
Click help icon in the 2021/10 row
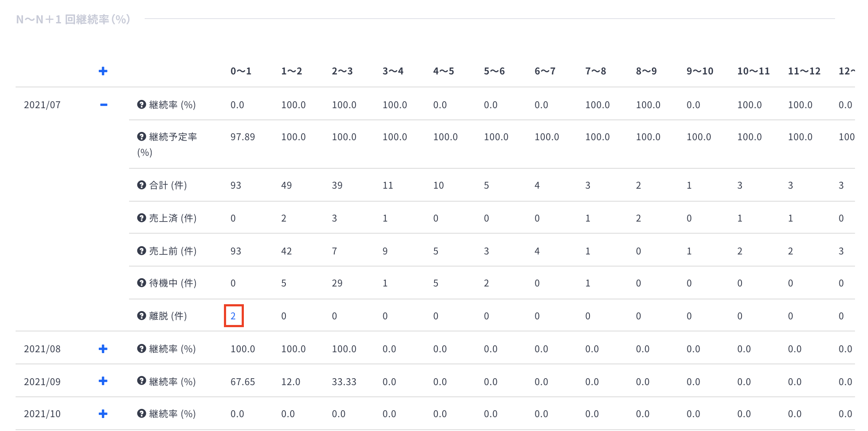click(141, 413)
